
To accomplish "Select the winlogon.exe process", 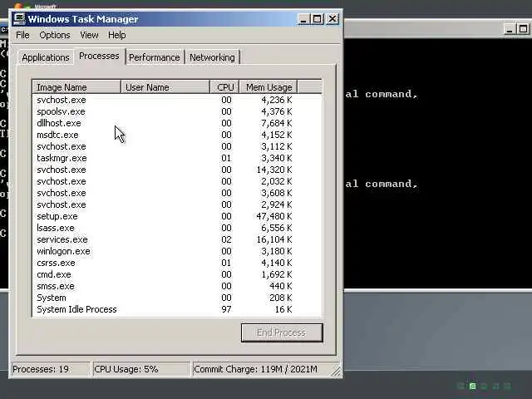I will pos(177,251).
